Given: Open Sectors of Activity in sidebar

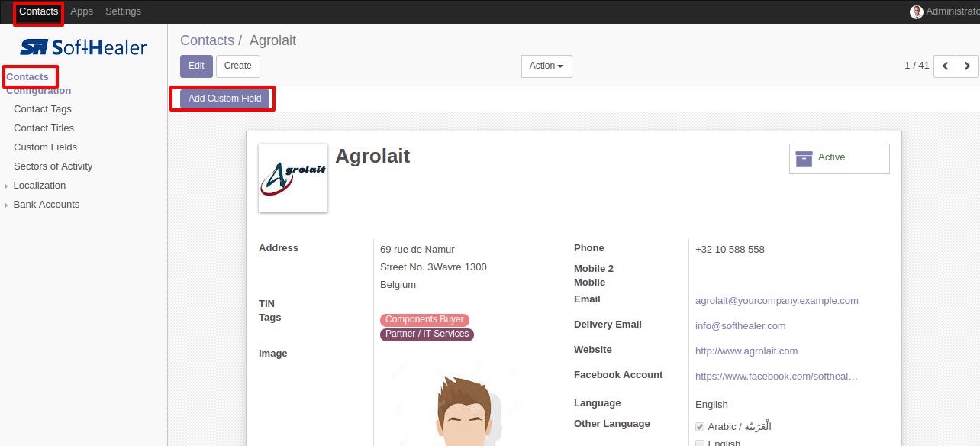Looking at the screenshot, I should (x=53, y=166).
